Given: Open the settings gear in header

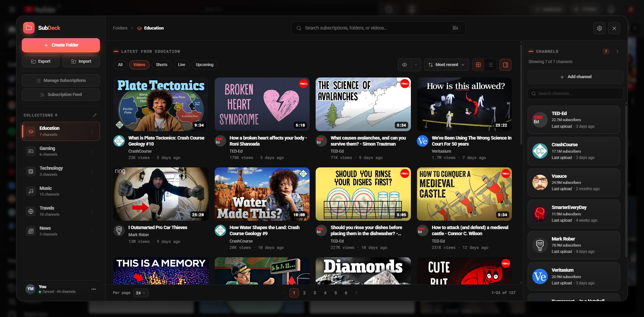Looking at the screenshot, I should (x=599, y=28).
